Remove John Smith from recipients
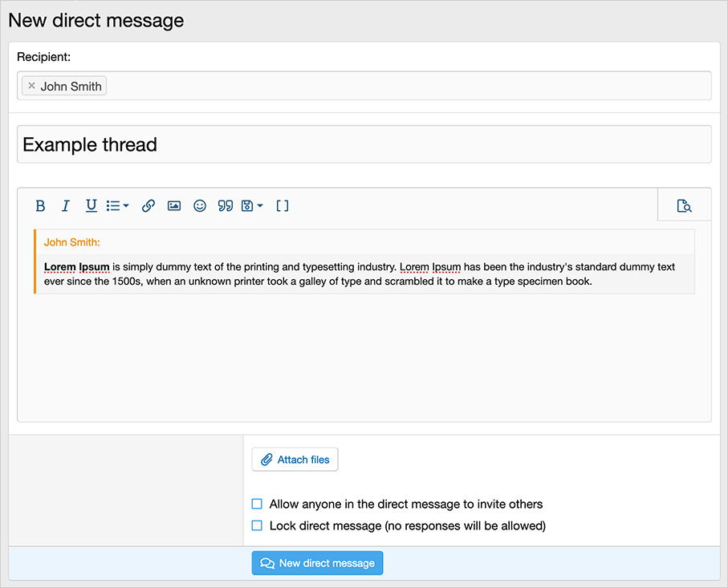 (x=32, y=86)
